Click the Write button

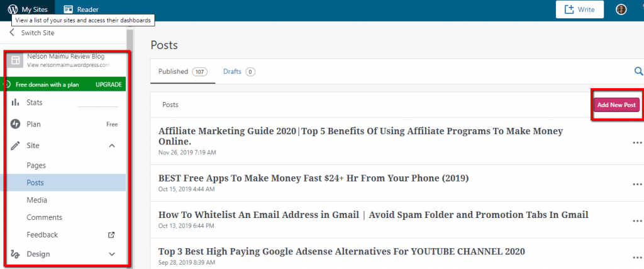point(579,9)
